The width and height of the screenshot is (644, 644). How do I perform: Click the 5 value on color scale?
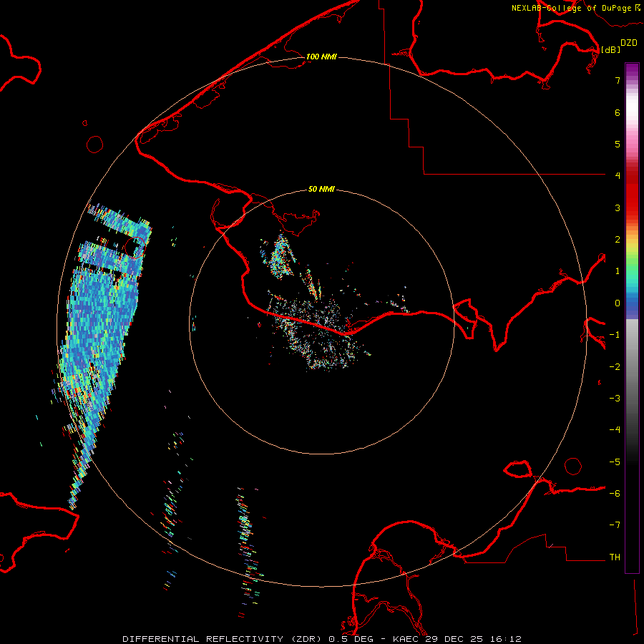click(x=618, y=144)
